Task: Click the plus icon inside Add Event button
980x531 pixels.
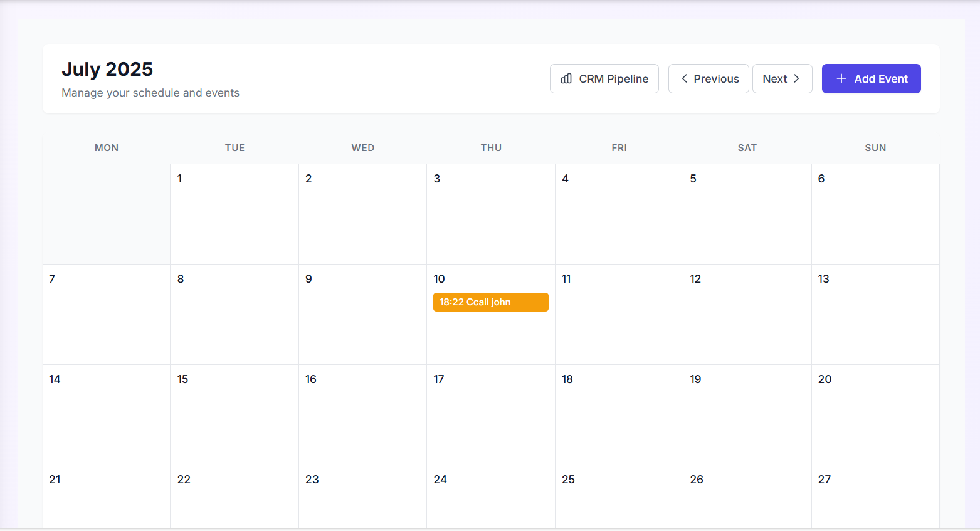Action: pos(841,78)
